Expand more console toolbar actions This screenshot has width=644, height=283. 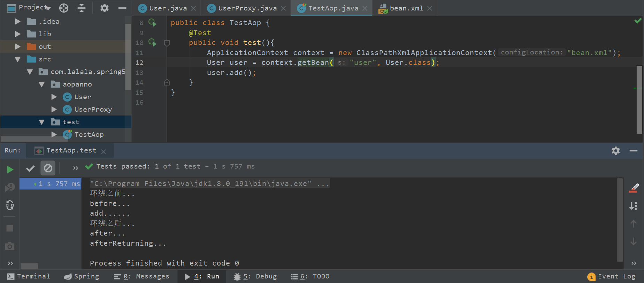[x=634, y=263]
